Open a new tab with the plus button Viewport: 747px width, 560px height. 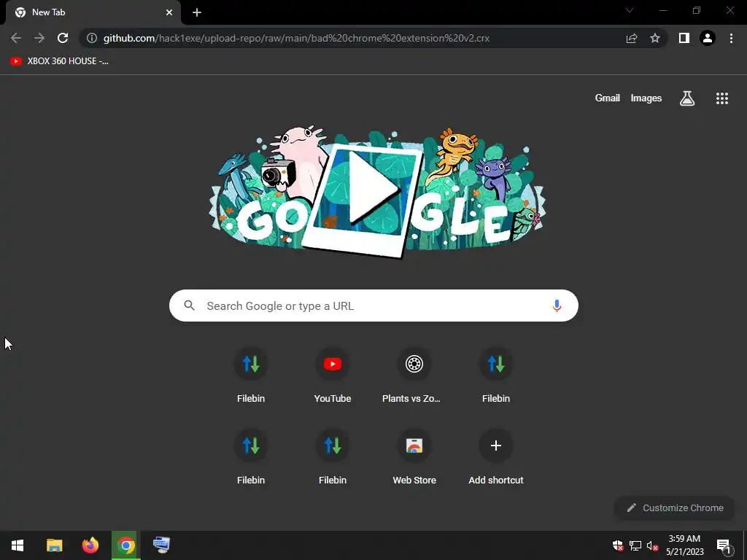(x=197, y=12)
